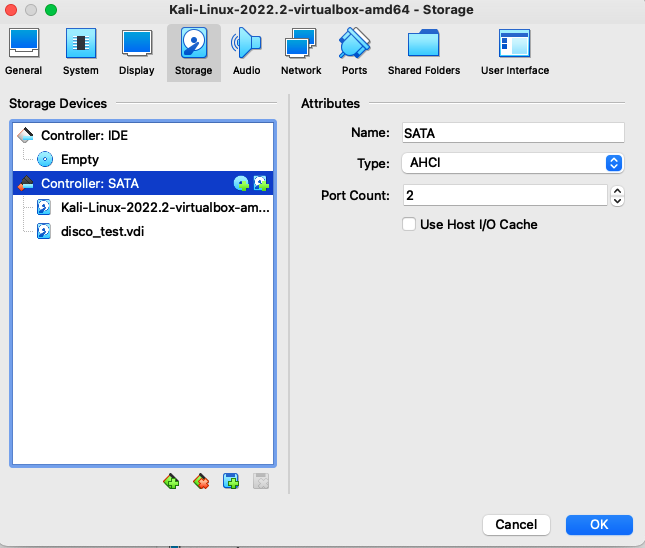Confirm settings with OK button
Screen dimensions: 645x548
599,525
